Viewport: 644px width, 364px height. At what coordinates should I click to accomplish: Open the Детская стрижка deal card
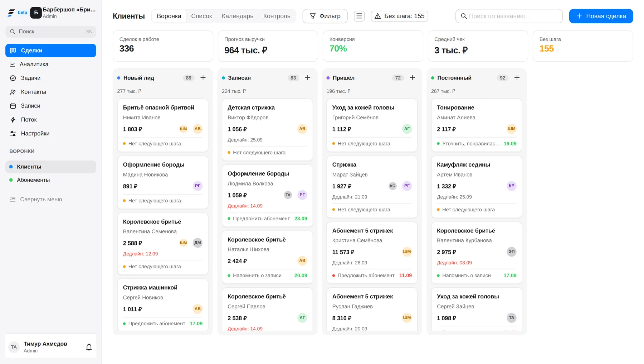[267, 130]
